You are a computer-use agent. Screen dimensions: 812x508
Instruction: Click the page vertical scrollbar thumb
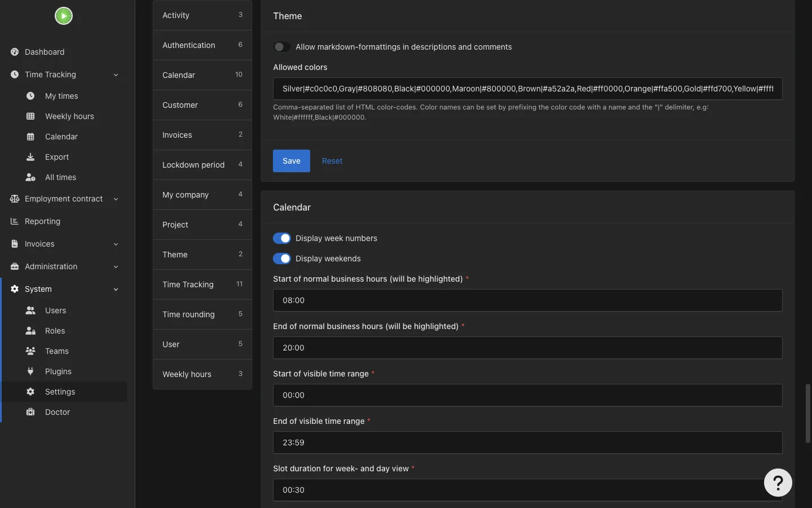pos(808,413)
